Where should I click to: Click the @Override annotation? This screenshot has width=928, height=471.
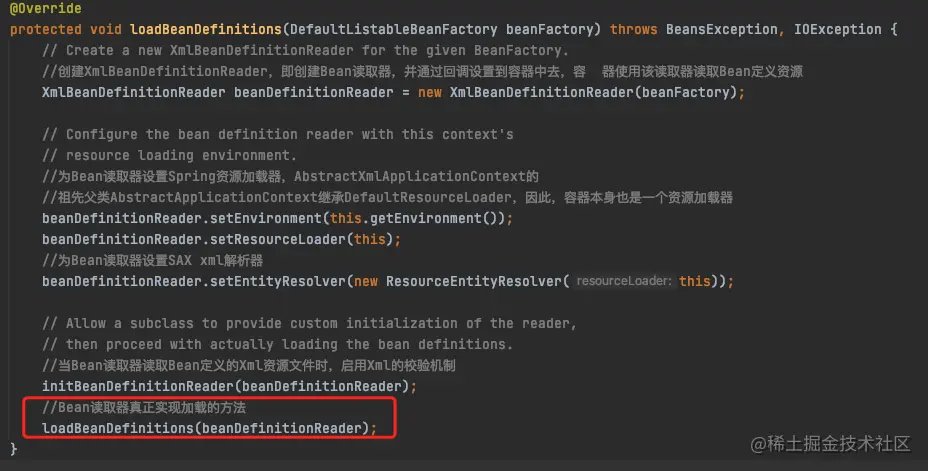tap(46, 8)
